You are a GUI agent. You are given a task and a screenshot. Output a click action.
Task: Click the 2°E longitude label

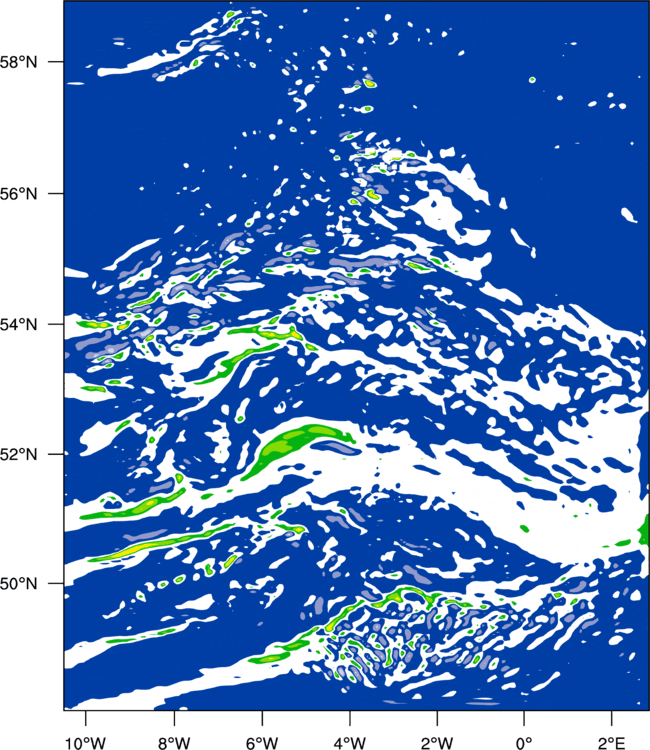pyautogui.click(x=611, y=743)
